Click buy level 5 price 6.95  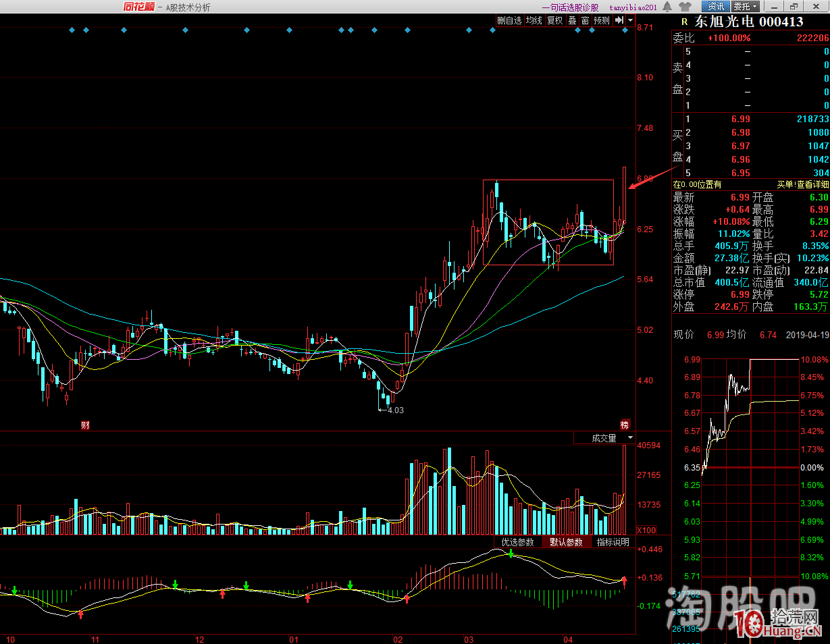(740, 173)
